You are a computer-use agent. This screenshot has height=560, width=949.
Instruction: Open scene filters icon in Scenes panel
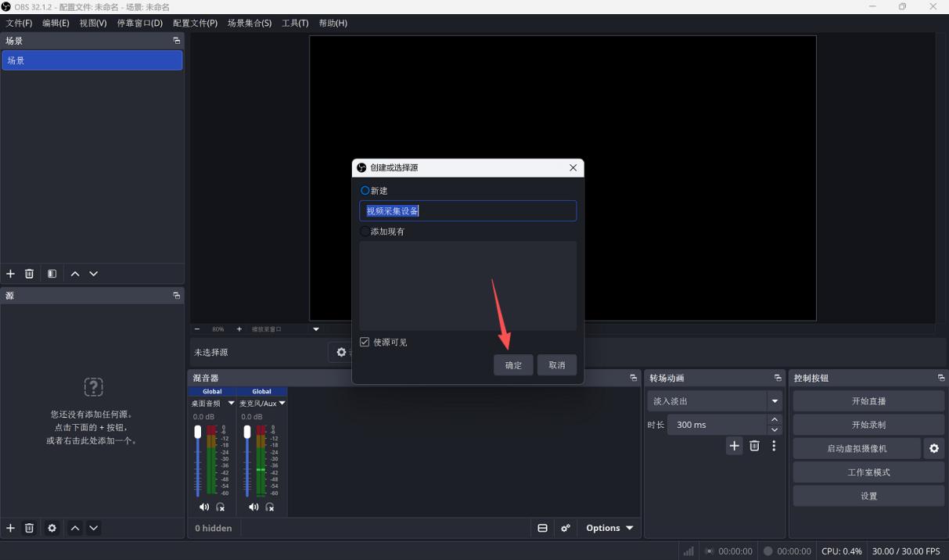[x=52, y=274]
